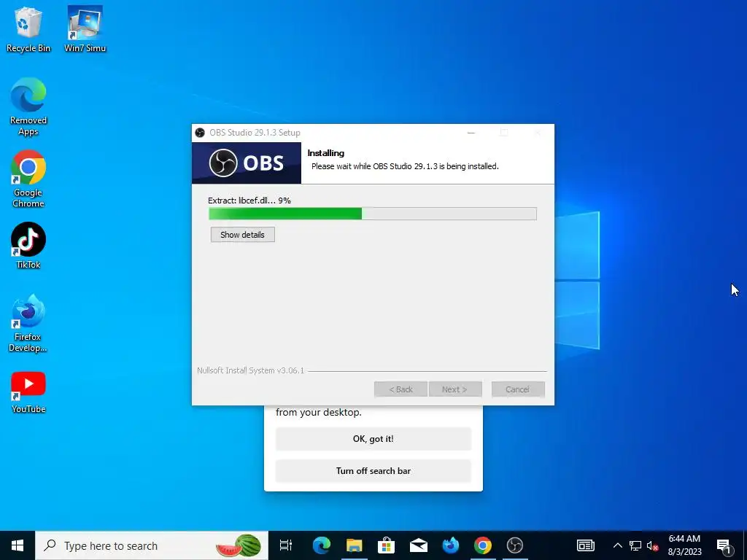
Task: Click OK, got it! in search popup
Action: pos(373,438)
